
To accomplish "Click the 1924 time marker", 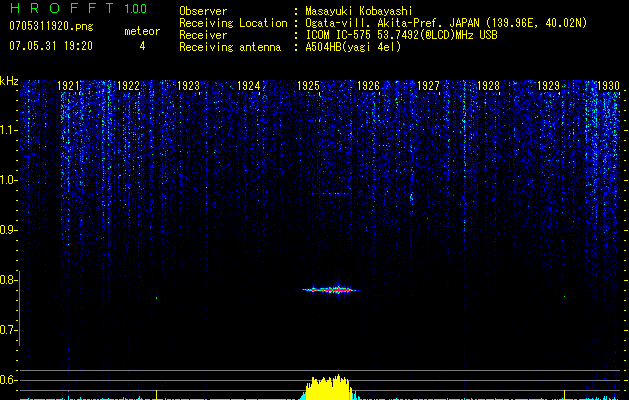I will 248,85.
